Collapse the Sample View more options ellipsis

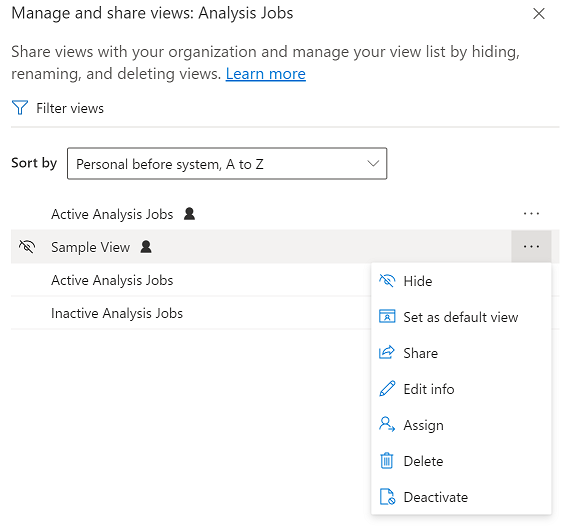(x=531, y=247)
